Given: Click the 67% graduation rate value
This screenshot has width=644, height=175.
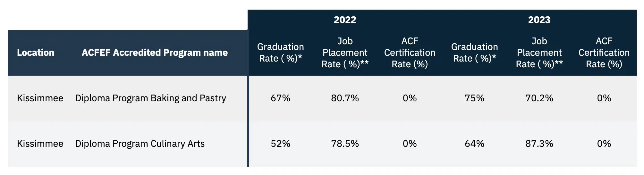Looking at the screenshot, I should pyautogui.click(x=280, y=98).
